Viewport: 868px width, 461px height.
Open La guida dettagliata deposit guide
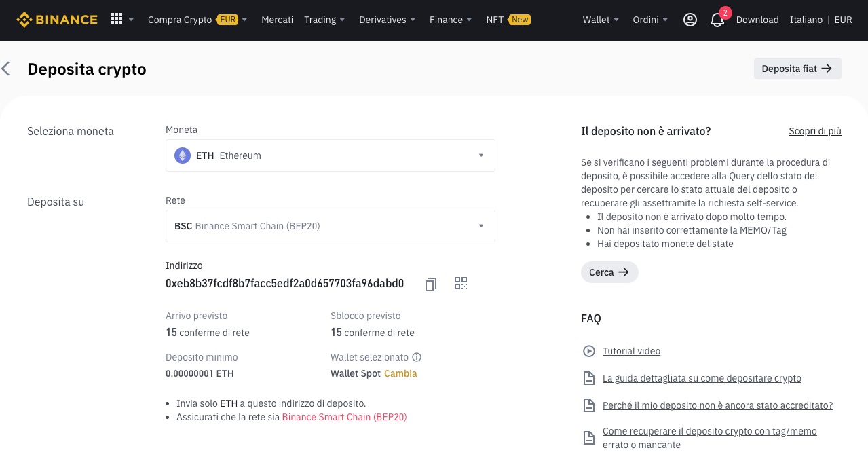pos(702,378)
